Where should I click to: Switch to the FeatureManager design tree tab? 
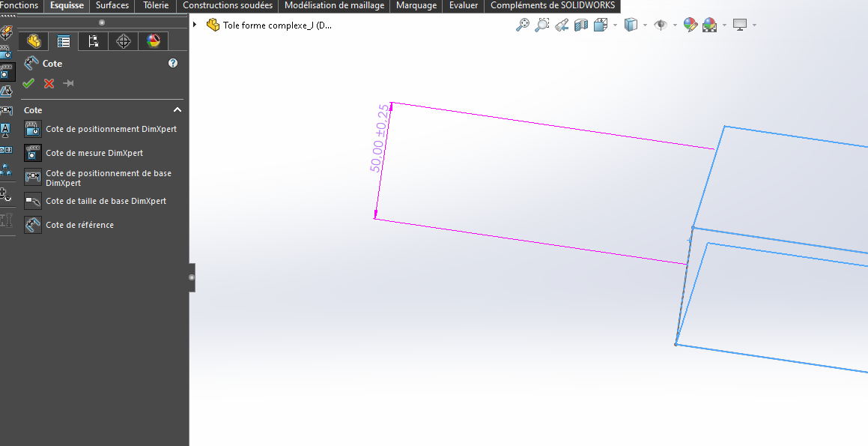click(x=33, y=41)
